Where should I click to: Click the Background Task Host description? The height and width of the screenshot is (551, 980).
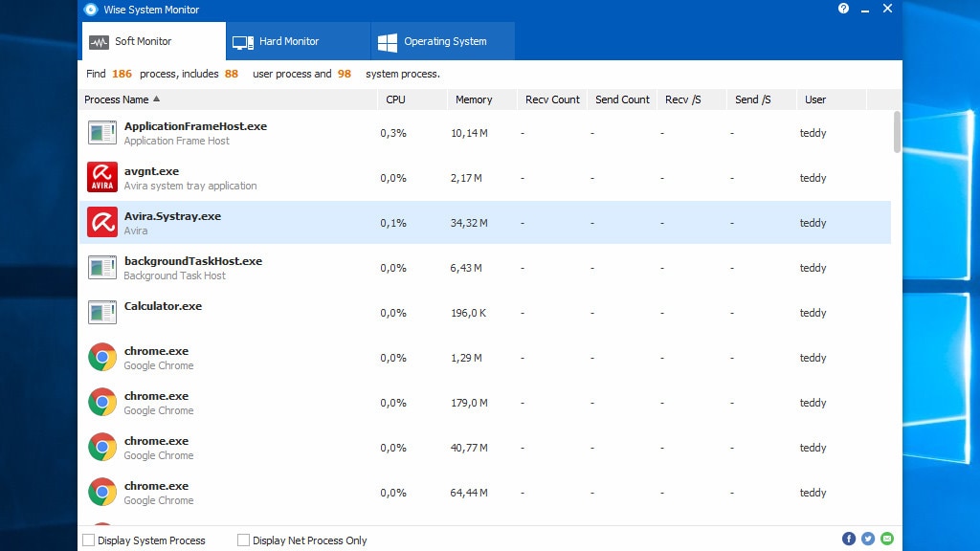(174, 275)
